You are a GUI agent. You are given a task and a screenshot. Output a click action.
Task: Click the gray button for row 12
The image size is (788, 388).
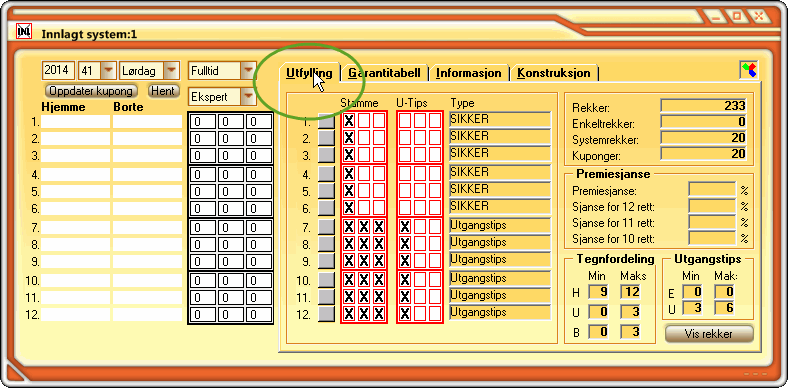pyautogui.click(x=327, y=314)
